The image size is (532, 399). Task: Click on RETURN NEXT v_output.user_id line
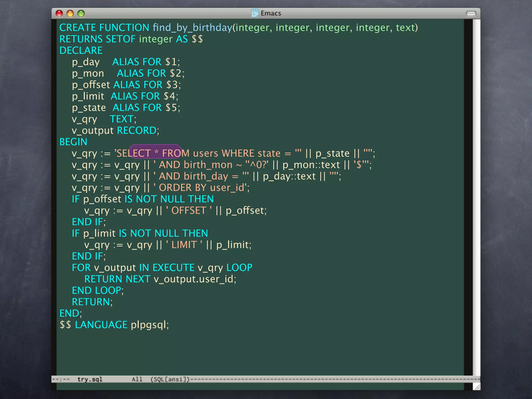(160, 279)
